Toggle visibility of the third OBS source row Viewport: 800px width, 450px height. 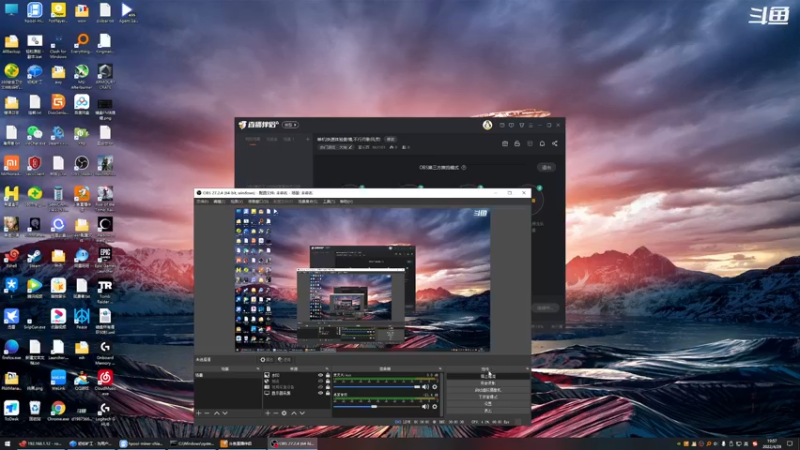[x=320, y=387]
